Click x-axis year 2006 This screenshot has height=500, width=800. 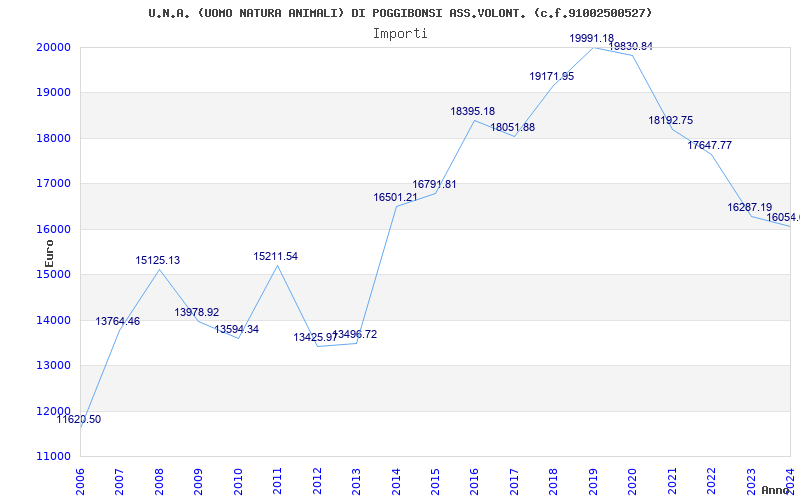(x=80, y=481)
